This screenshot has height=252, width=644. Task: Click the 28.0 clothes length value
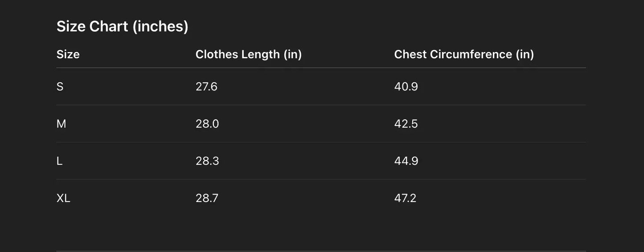pyautogui.click(x=207, y=124)
